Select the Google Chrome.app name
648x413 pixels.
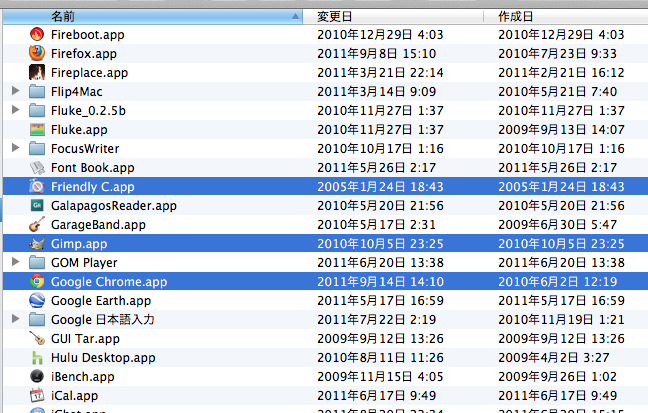[x=109, y=282]
